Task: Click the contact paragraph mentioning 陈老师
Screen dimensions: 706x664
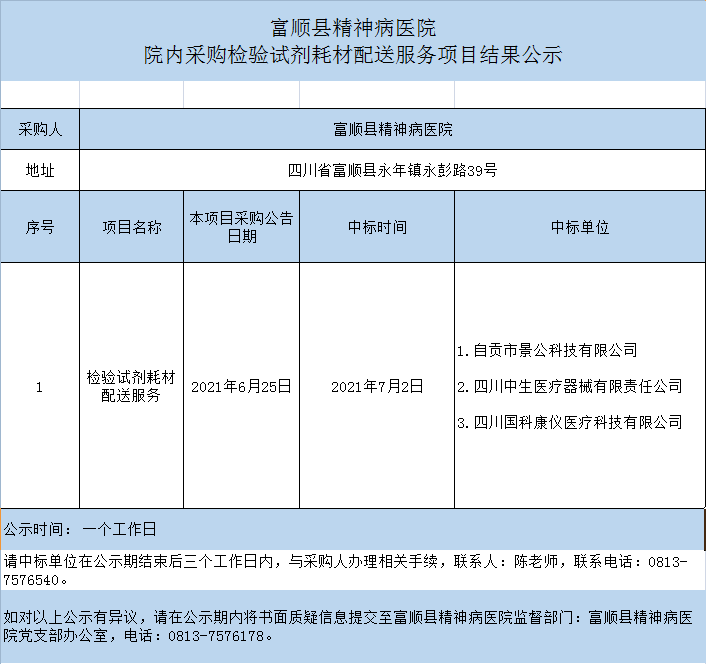Action: (345, 570)
